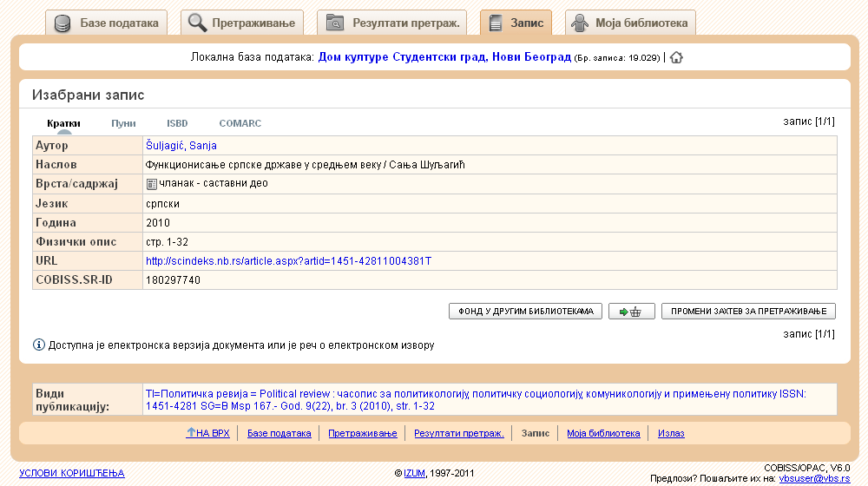868x486 pixels.
Task: Switch to ISBD record format
Action: [177, 123]
